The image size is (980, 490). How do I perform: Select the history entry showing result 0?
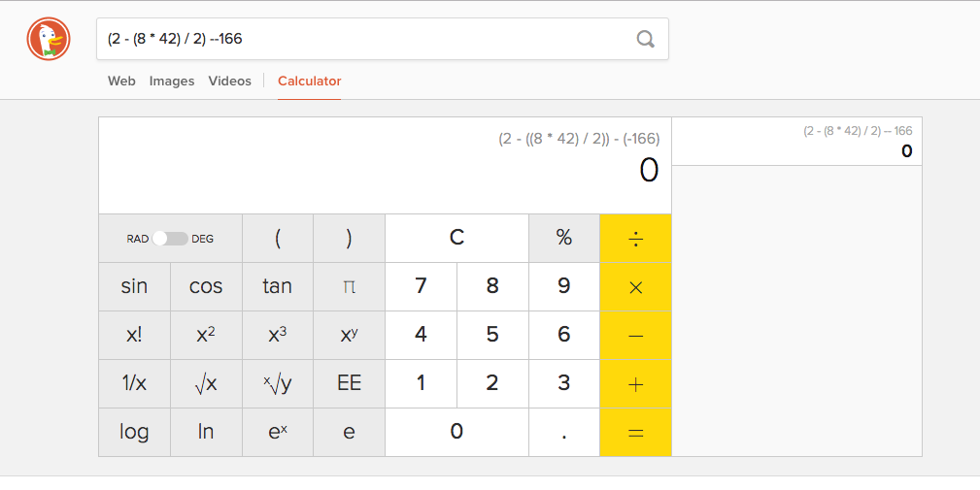(x=796, y=142)
